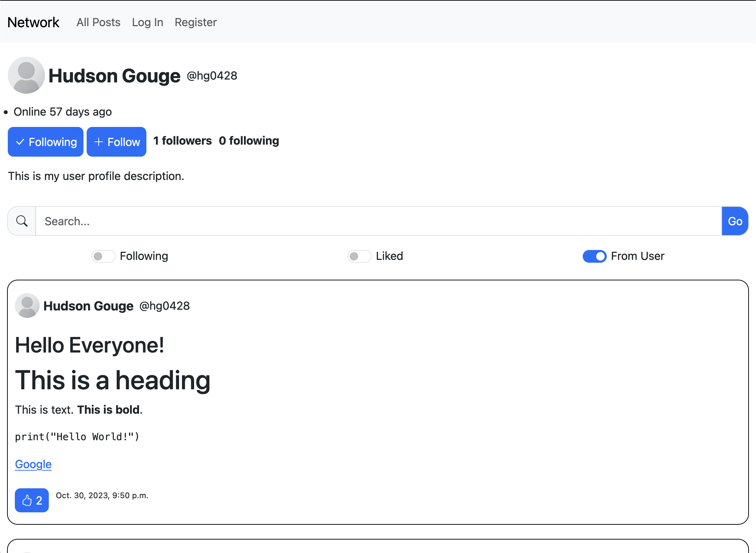Open the All Posts page
Screen dimensions: 756x553
[x=98, y=22]
